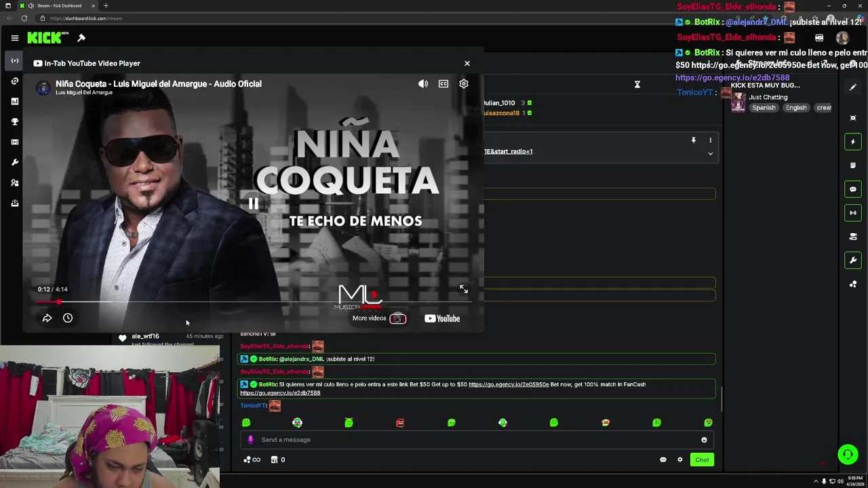Screen dimensions: 868x488
Task: Select the Stream - Kick Dashboard tab
Action: 58,6
